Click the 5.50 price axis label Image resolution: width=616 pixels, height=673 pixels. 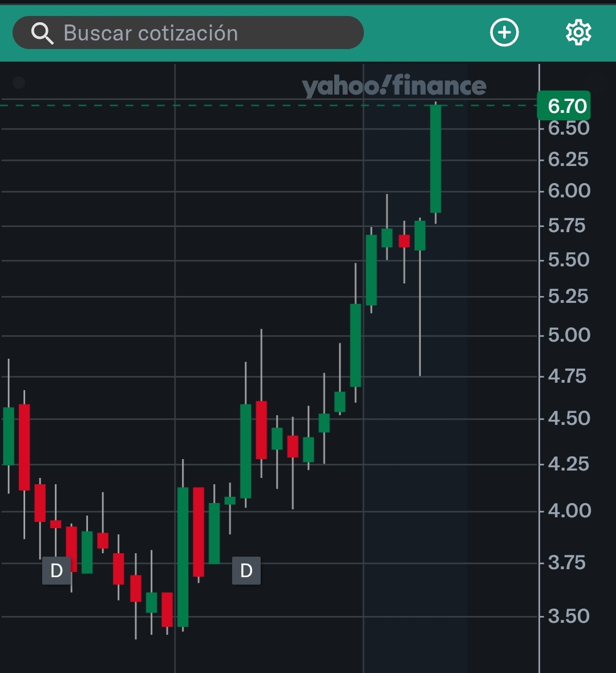pyautogui.click(x=569, y=260)
